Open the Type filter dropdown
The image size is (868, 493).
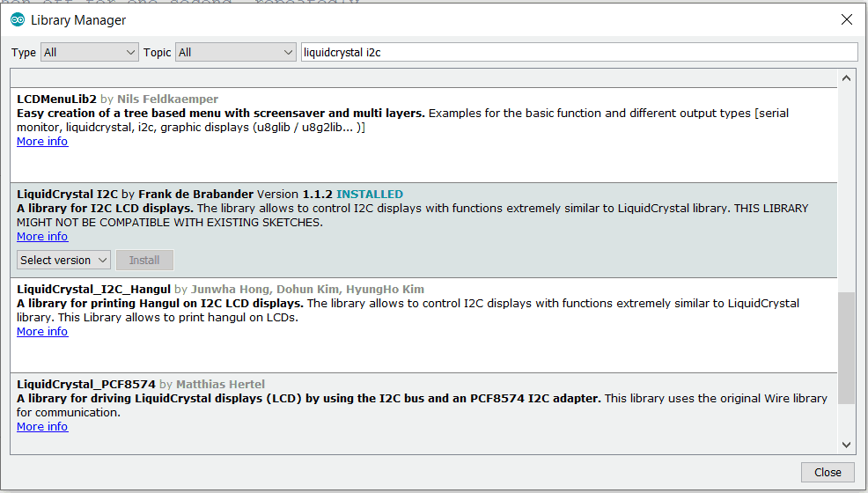pos(89,53)
